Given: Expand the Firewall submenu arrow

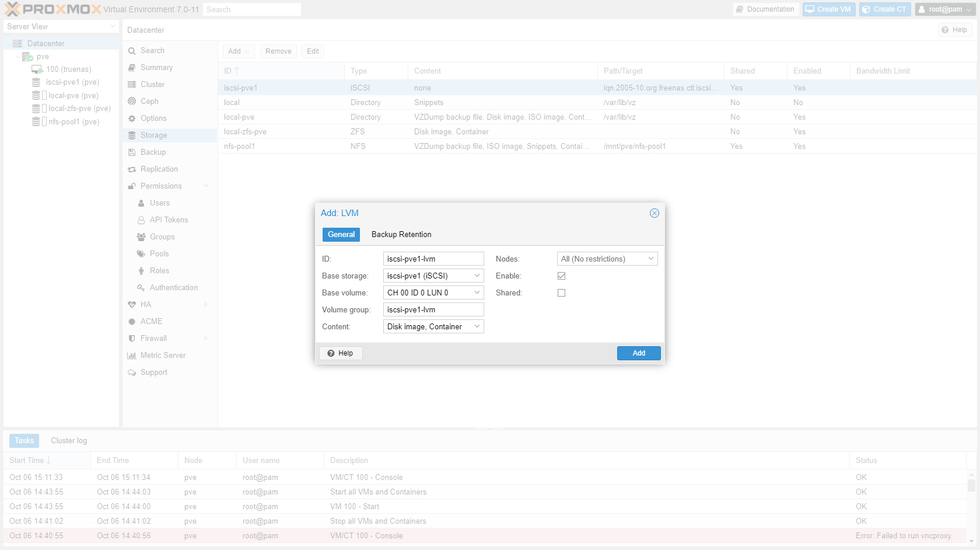Looking at the screenshot, I should pyautogui.click(x=206, y=339).
